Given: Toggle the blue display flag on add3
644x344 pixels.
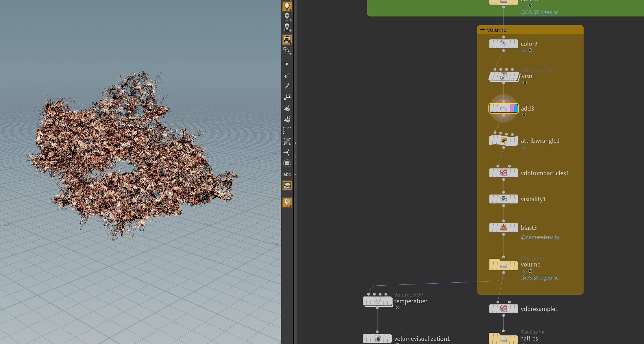Looking at the screenshot, I should pyautogui.click(x=516, y=109).
